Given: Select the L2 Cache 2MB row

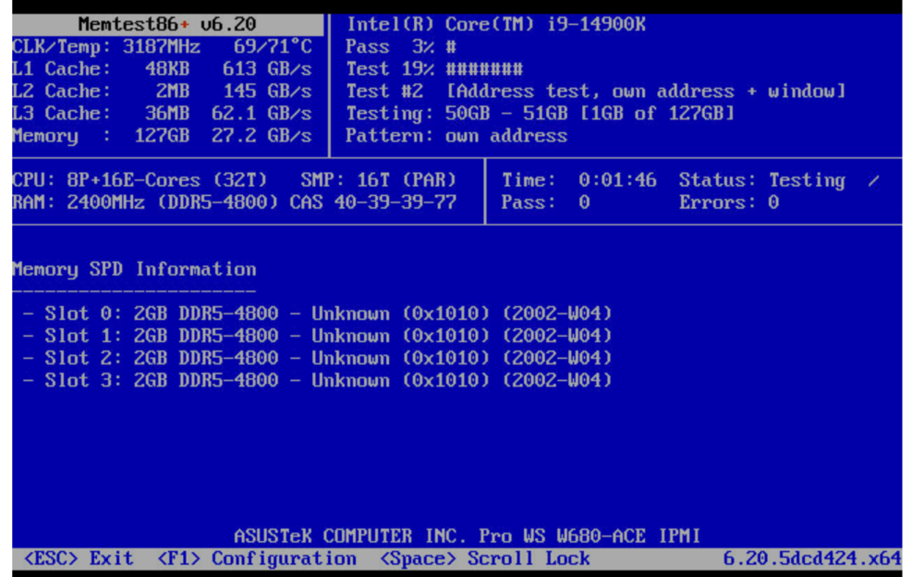Looking at the screenshot, I should point(162,92).
